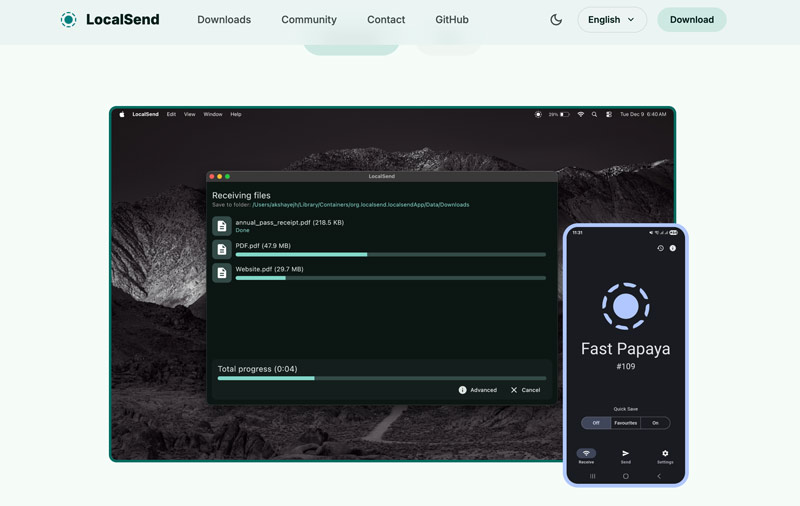Viewport: 800px width, 506px height.
Task: Click the file icon for PDF.pdf
Action: click(x=222, y=249)
